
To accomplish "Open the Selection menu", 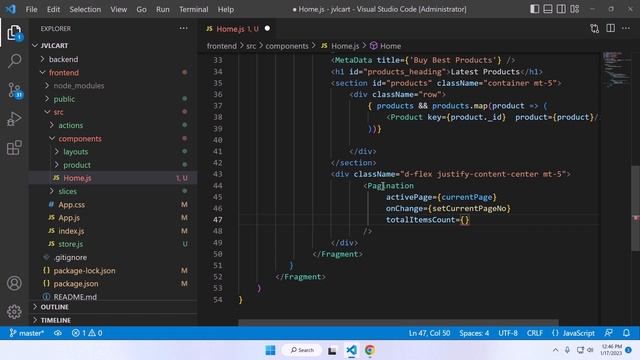I will [85, 9].
